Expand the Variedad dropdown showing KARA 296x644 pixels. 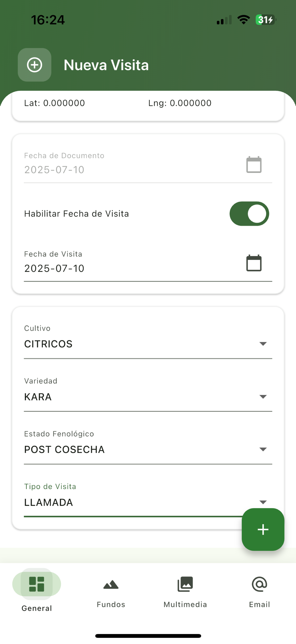click(x=148, y=394)
